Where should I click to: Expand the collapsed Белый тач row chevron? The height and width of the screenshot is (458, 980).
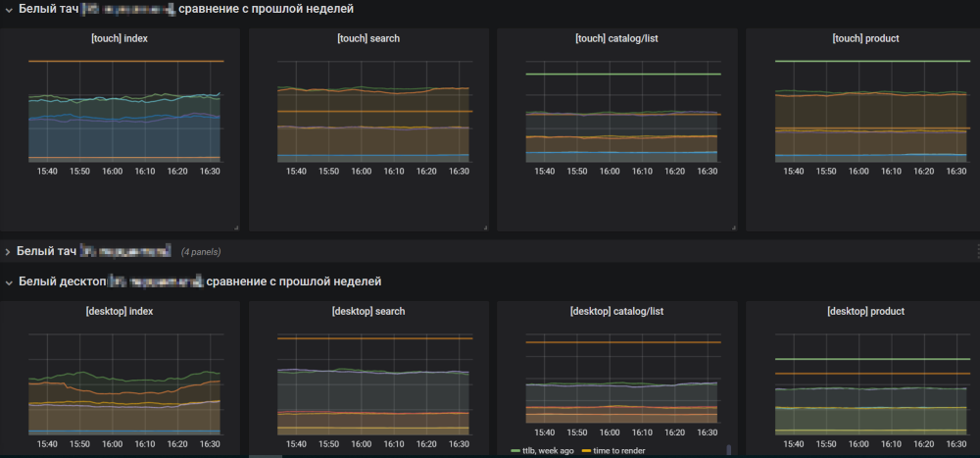click(8, 252)
